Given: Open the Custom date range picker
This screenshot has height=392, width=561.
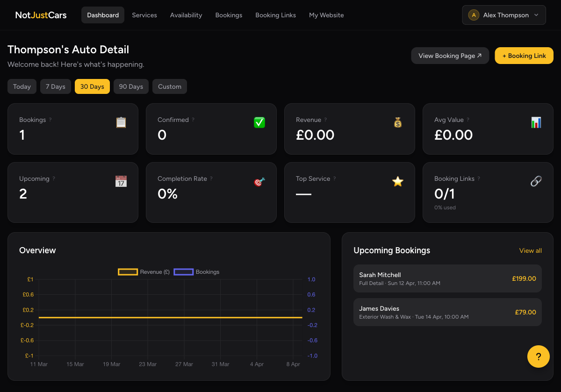Looking at the screenshot, I should (169, 86).
